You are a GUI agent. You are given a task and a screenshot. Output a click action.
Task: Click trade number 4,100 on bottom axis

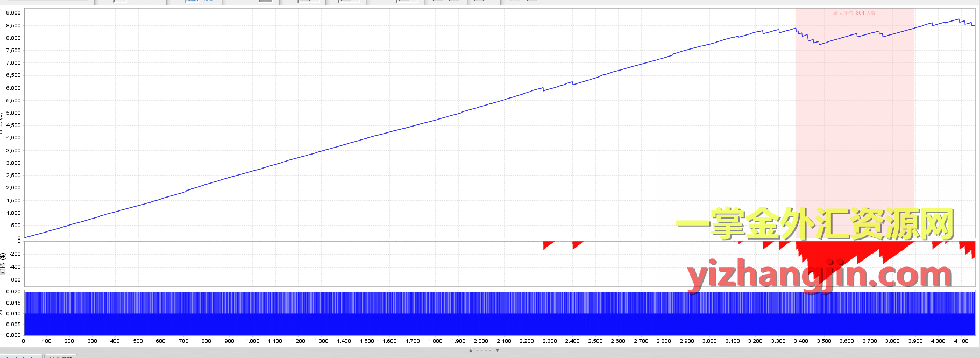click(961, 341)
